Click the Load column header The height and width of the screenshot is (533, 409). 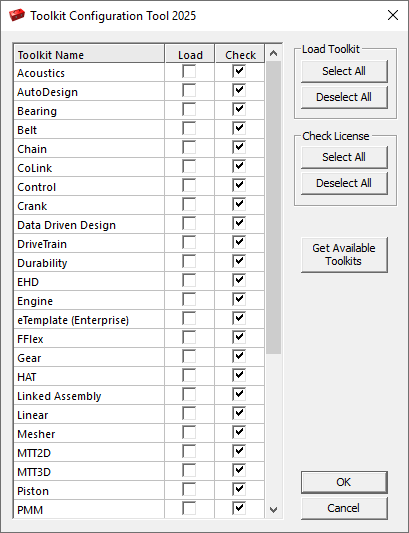pos(190,54)
